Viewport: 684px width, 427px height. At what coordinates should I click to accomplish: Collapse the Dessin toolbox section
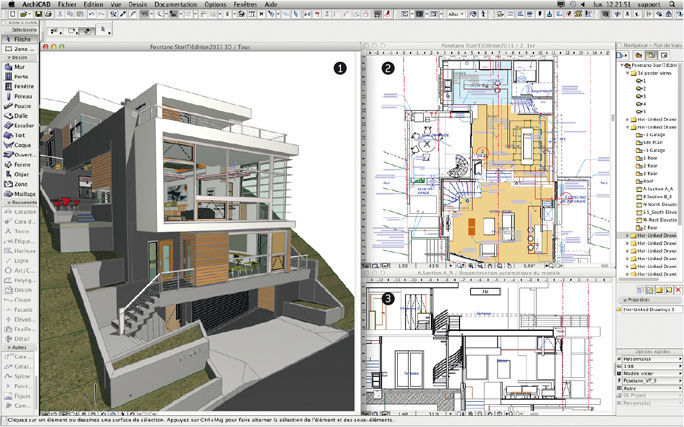tap(19, 58)
